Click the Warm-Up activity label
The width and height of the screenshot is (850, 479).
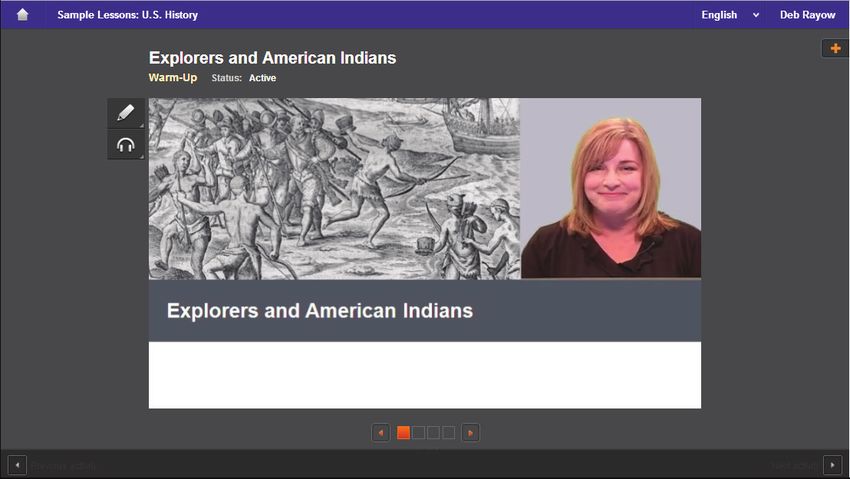pos(173,77)
